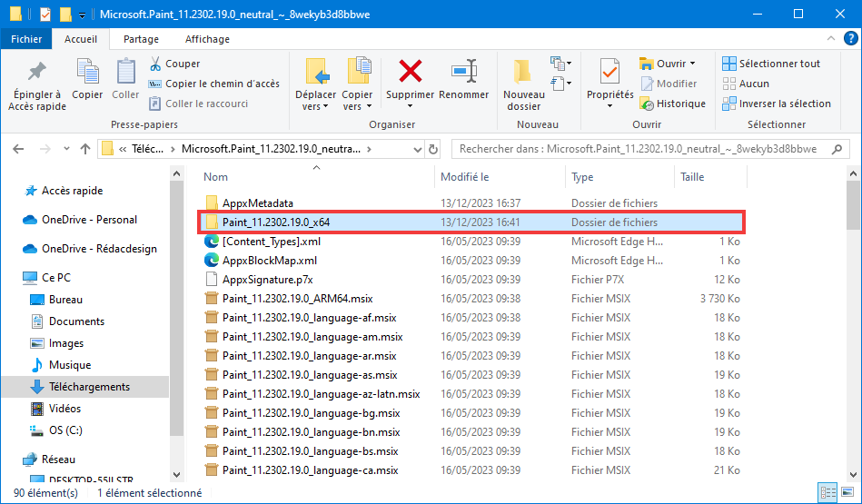
Task: Click the Renommer rename icon
Action: tap(464, 72)
